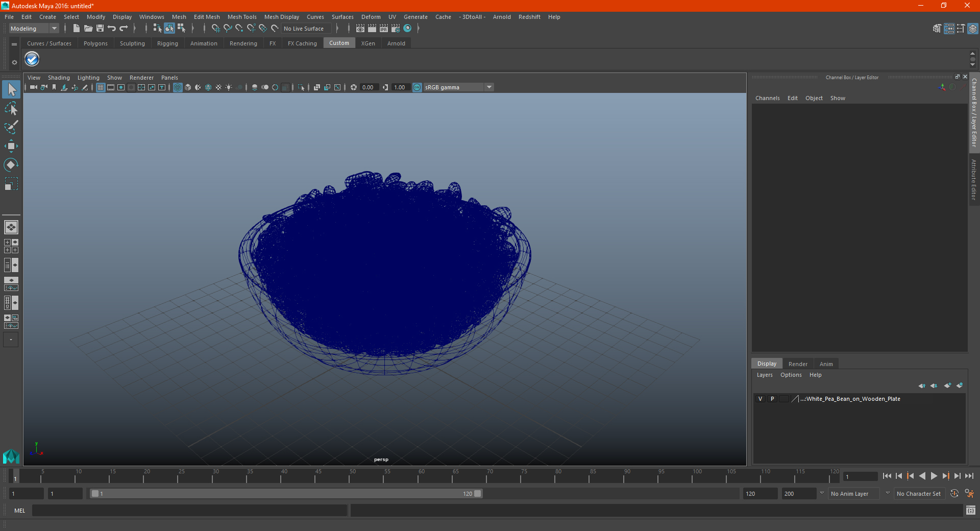The height and width of the screenshot is (531, 980).
Task: Move selected layer up icon
Action: click(x=922, y=385)
